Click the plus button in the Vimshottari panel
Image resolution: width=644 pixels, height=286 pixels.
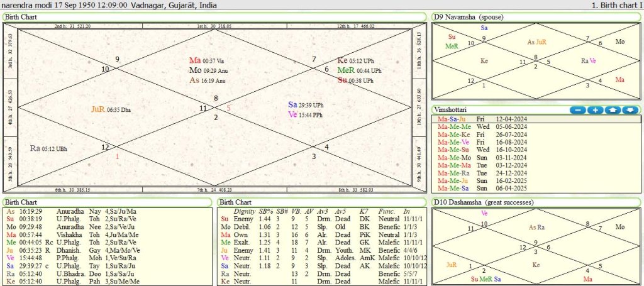594,110
